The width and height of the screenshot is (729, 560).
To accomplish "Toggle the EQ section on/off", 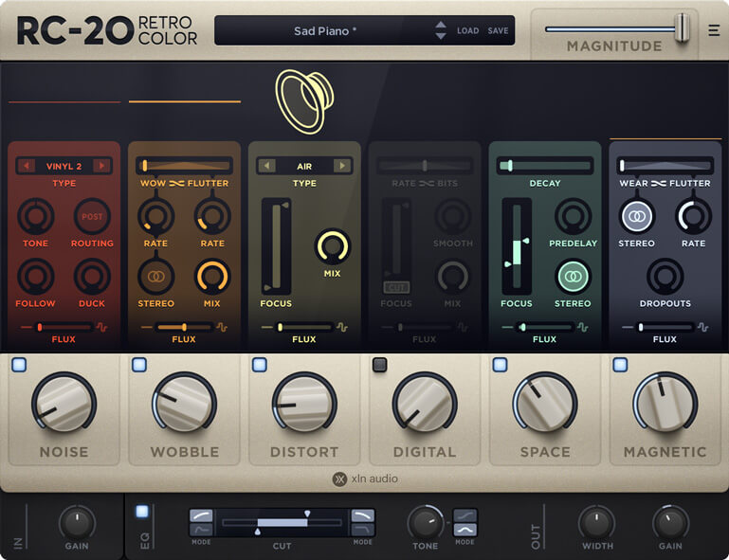I will pyautogui.click(x=142, y=512).
